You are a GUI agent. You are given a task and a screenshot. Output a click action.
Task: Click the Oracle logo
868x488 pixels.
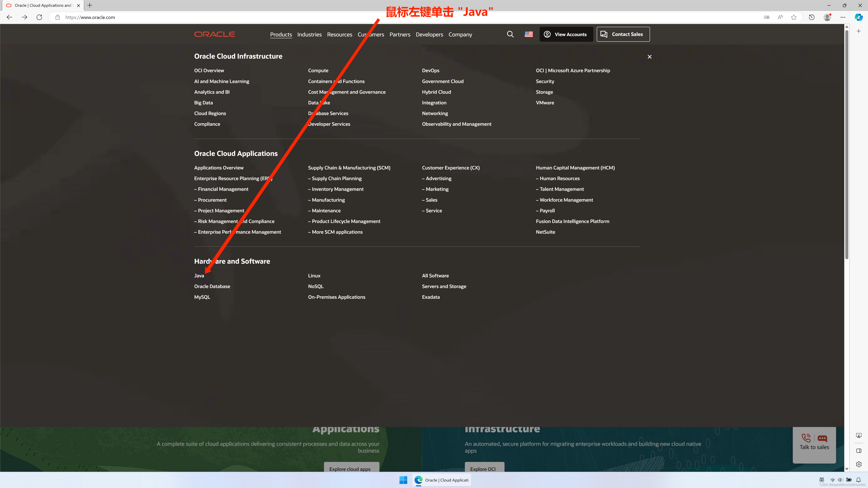click(214, 34)
